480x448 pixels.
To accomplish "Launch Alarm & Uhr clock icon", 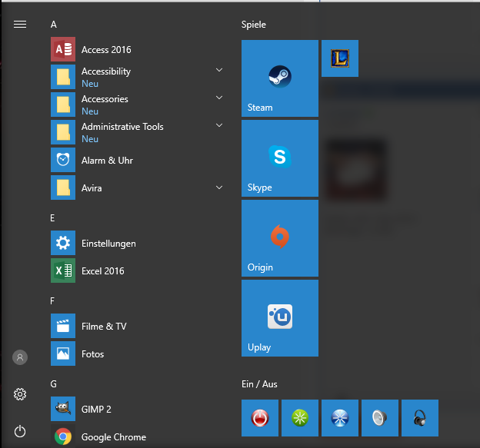I will [x=63, y=160].
